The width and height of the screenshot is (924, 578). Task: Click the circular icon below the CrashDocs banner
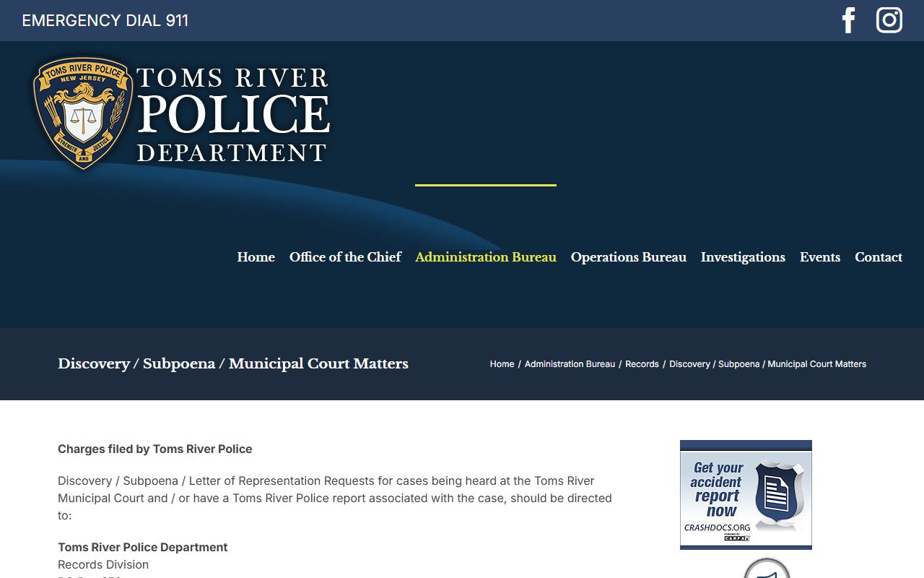click(x=767, y=568)
